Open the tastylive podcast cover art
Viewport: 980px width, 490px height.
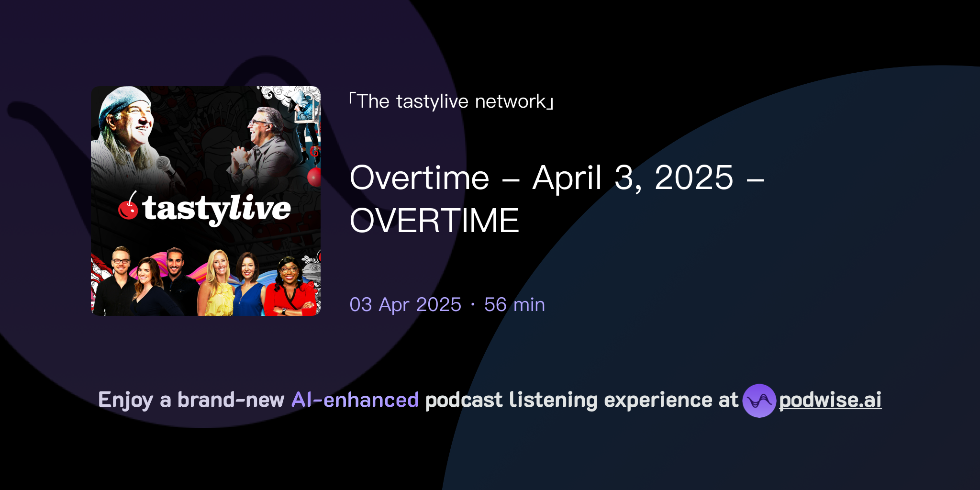tap(205, 201)
